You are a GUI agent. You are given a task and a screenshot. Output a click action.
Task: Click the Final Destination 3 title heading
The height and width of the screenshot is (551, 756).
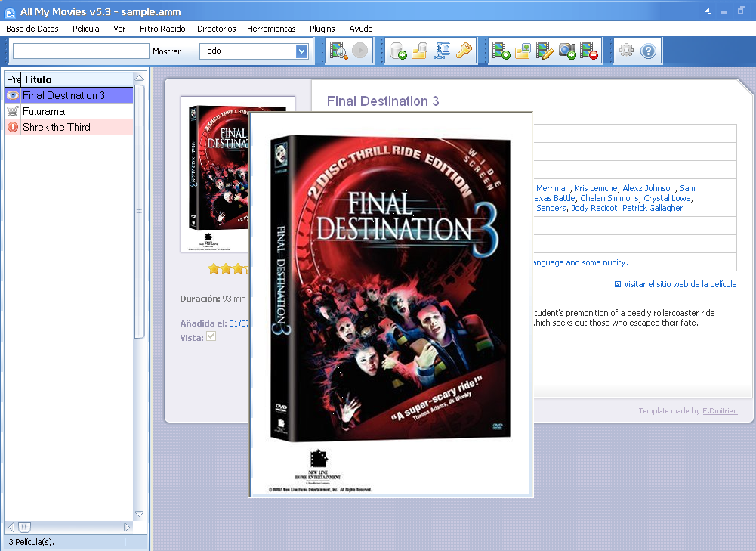[x=383, y=101]
